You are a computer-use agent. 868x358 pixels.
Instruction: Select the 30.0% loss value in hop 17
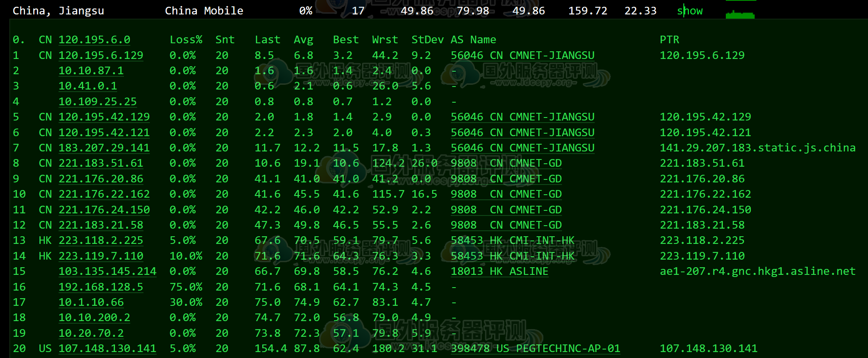[x=186, y=302]
